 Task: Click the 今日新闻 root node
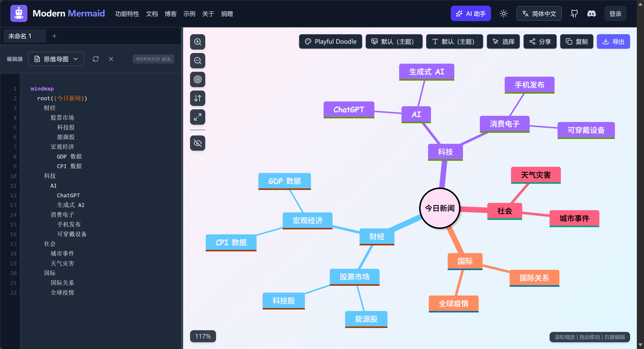[440, 208]
